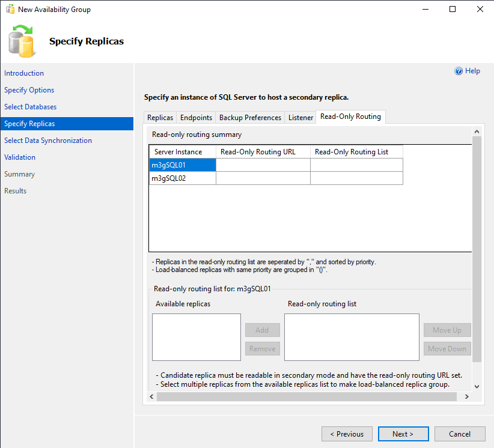Viewport: 494px width, 448px height.
Task: Cancel the New Availability Group wizard
Action: (x=460, y=434)
